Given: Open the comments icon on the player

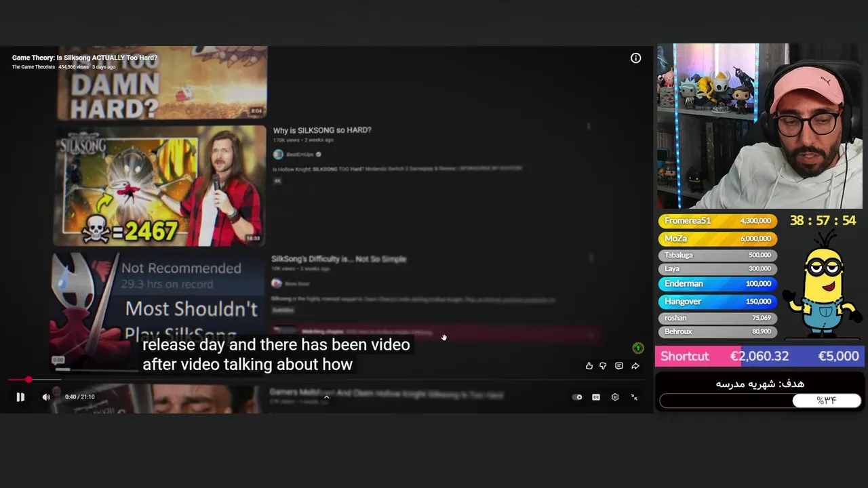Looking at the screenshot, I should 619,366.
